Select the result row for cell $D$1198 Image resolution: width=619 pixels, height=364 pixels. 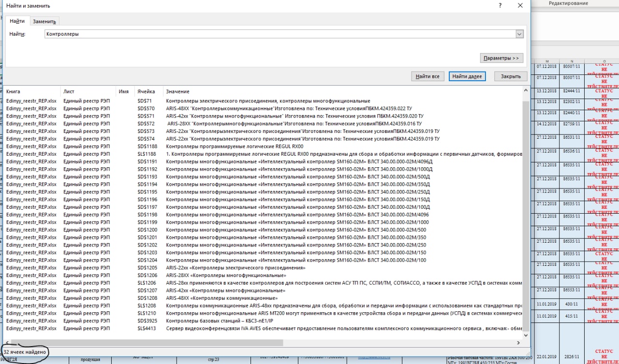click(x=264, y=215)
